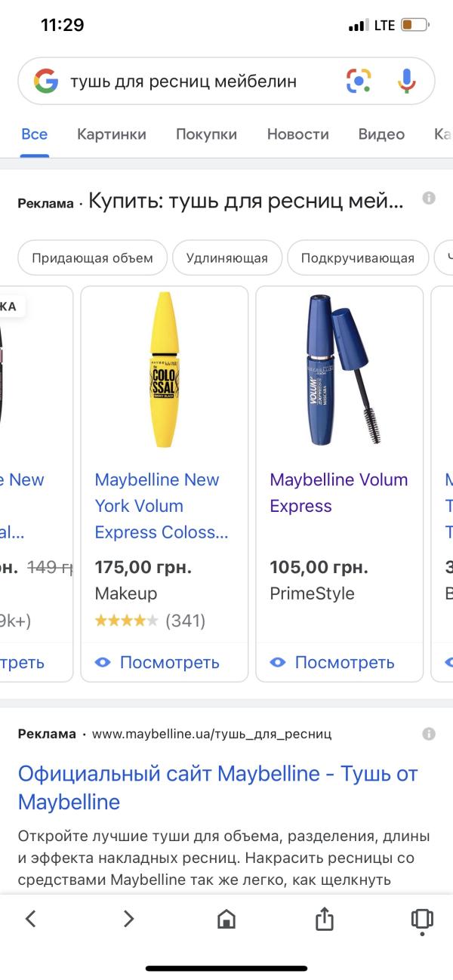Tap the Google logo in search bar

[x=46, y=81]
